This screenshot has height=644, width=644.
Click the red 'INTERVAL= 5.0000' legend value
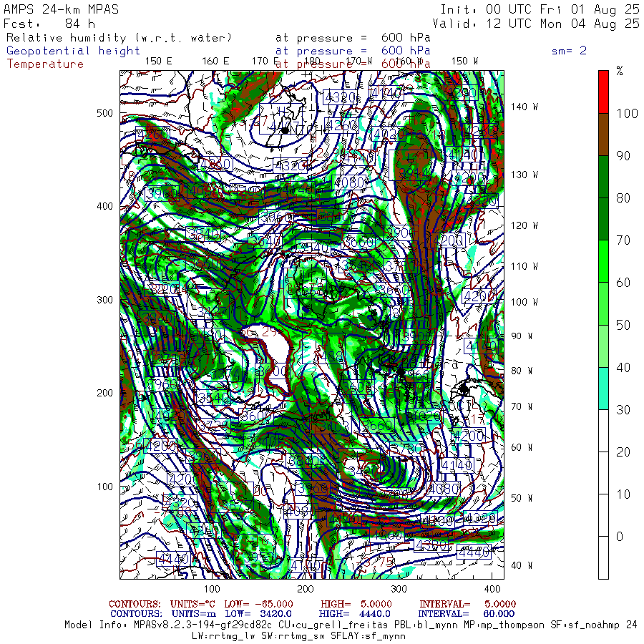click(x=467, y=604)
